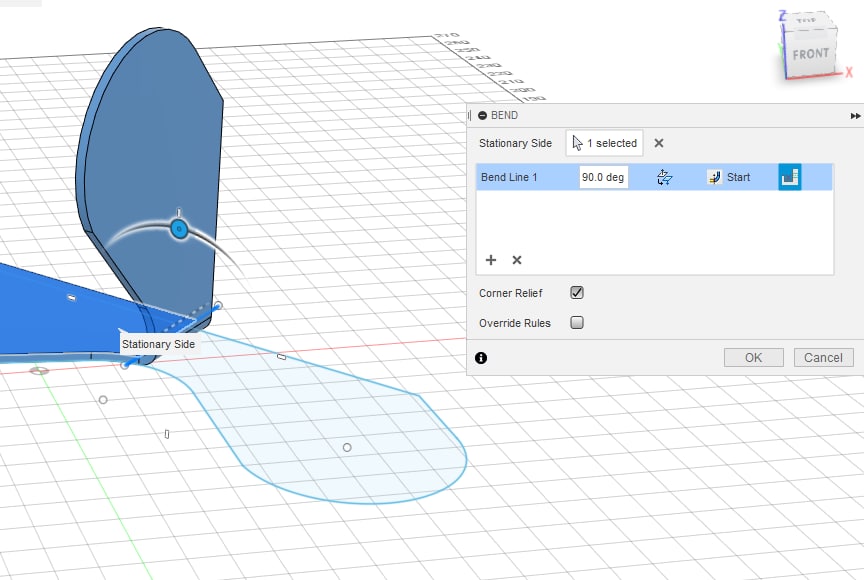Add a new bend line with plus icon
The width and height of the screenshot is (864, 580).
(490, 260)
